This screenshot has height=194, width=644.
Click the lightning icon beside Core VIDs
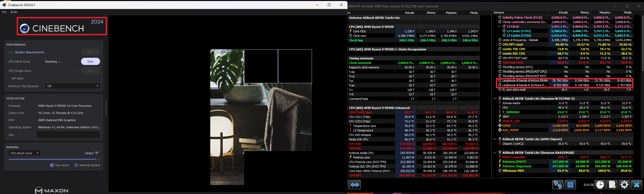351,31
